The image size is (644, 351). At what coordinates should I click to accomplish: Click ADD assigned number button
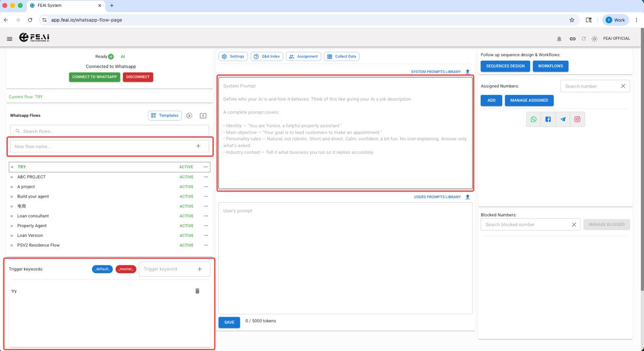click(491, 100)
